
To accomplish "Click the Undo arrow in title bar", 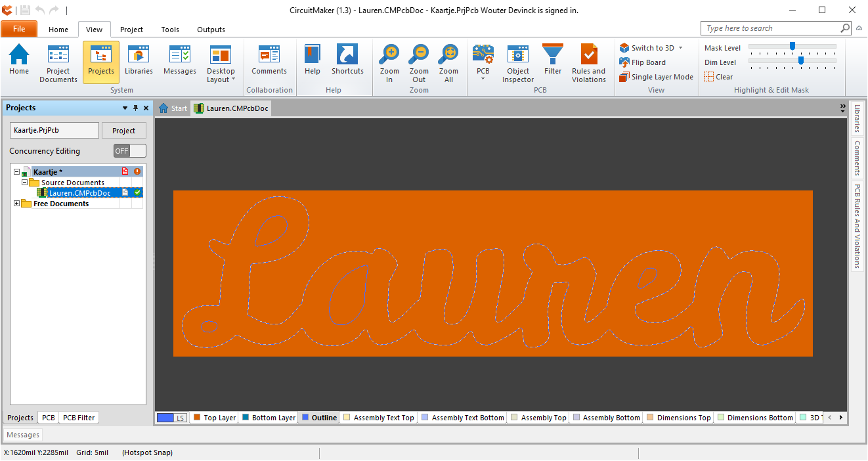I will pyautogui.click(x=40, y=10).
